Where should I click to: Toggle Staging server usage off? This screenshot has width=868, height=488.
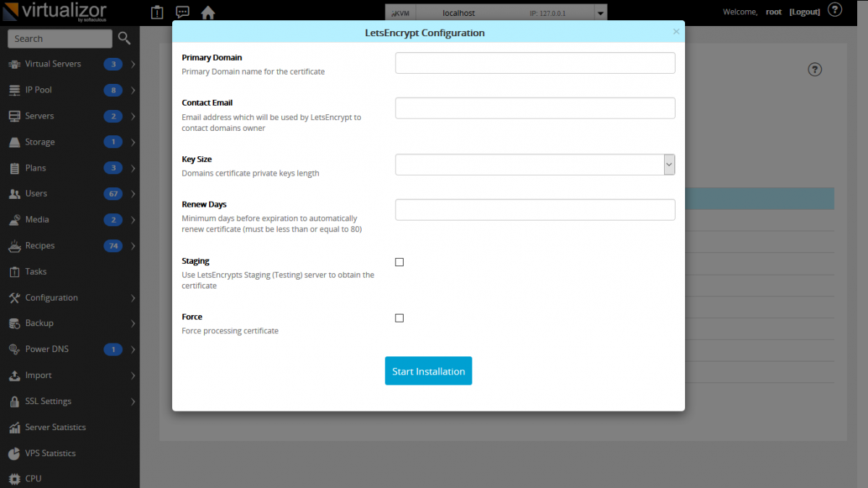pyautogui.click(x=399, y=262)
